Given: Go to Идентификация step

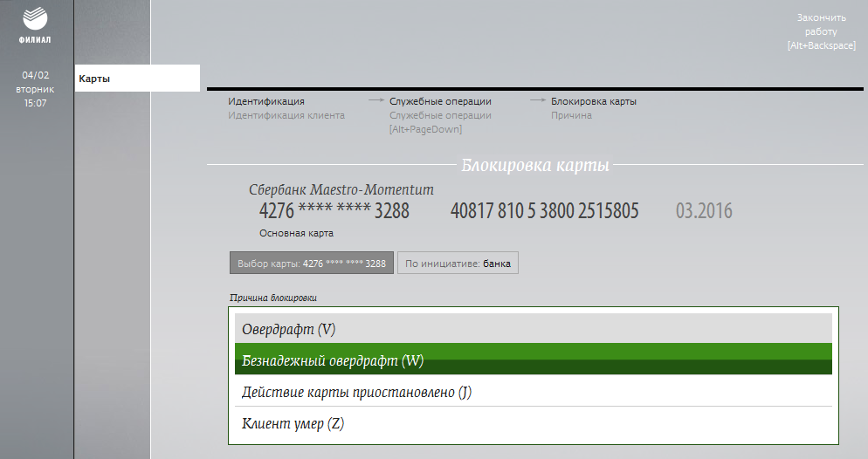Looking at the screenshot, I should click(x=266, y=101).
